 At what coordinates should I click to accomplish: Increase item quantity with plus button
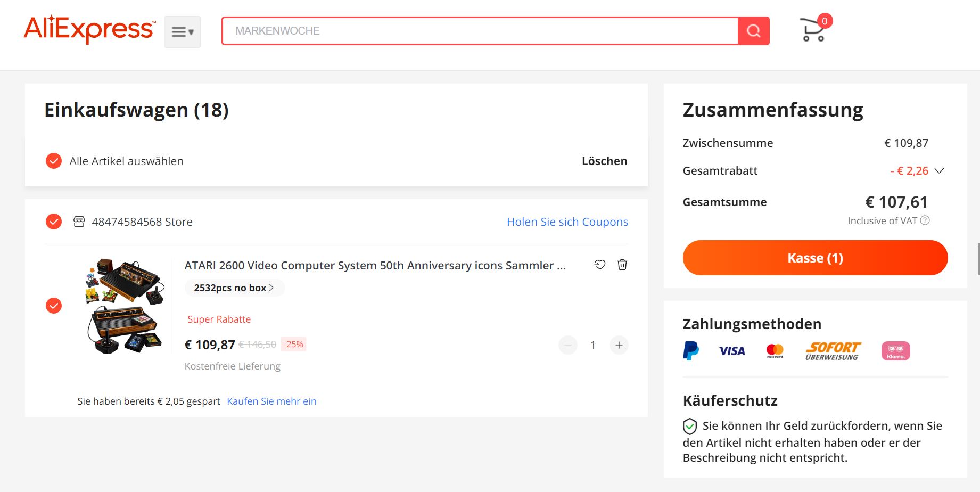[x=619, y=345]
